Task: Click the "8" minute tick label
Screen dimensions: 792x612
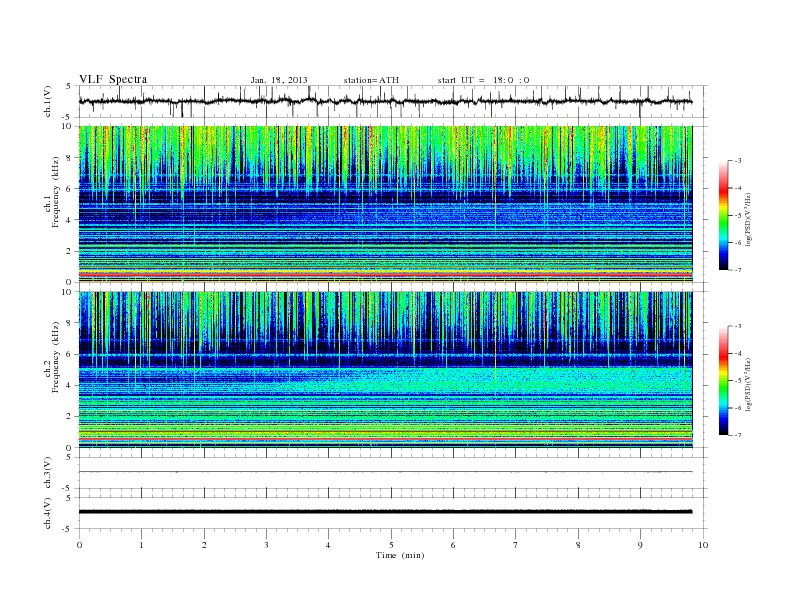Action: (578, 545)
